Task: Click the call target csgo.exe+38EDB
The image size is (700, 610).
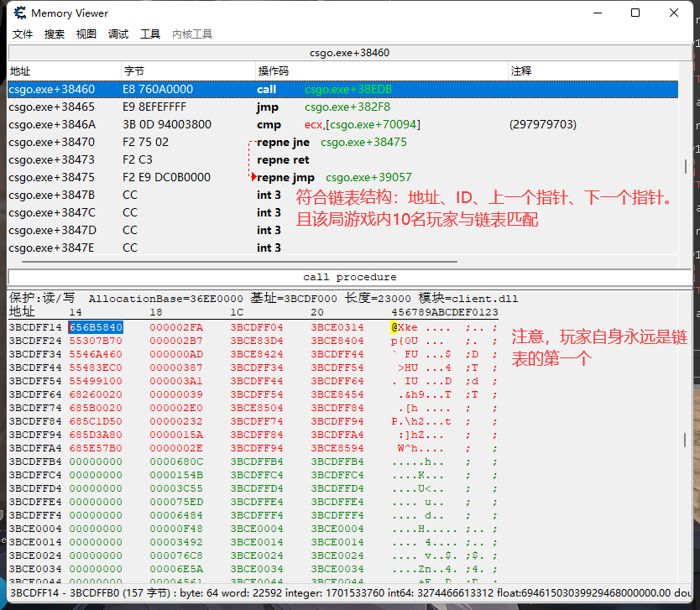Action: [348, 89]
